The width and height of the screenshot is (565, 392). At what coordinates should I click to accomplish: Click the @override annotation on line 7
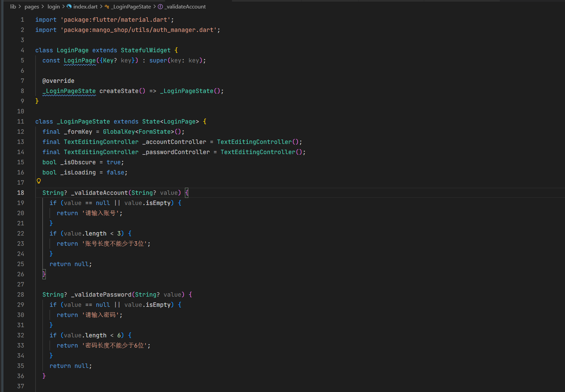point(58,81)
